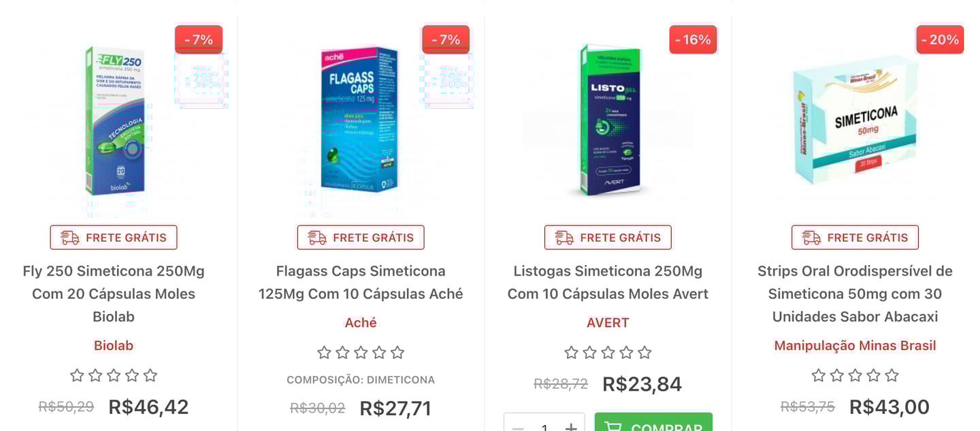Open the Biolab brand link
Screen dimensions: 980x431
click(x=114, y=345)
